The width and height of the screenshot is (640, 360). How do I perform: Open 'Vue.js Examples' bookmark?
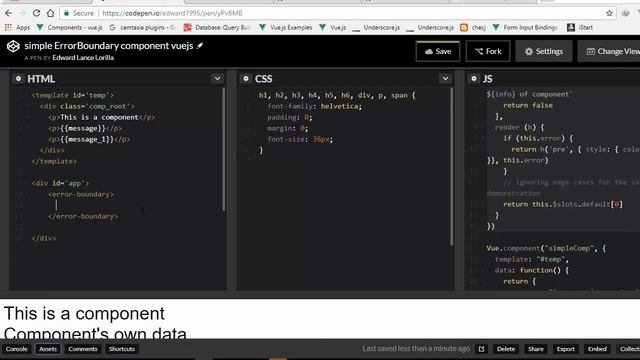pos(285,27)
